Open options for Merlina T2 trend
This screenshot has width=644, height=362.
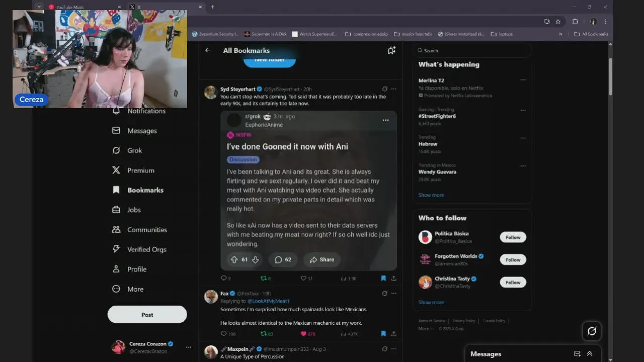[x=523, y=80]
